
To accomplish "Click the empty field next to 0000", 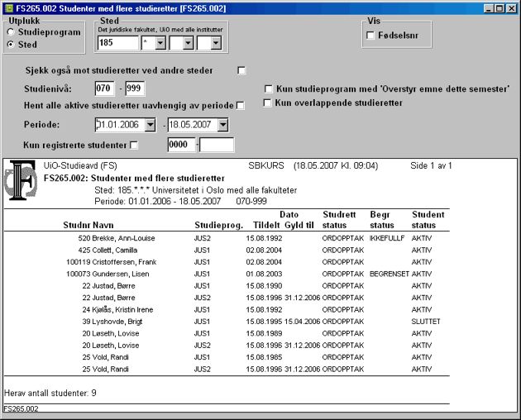I will (x=217, y=145).
